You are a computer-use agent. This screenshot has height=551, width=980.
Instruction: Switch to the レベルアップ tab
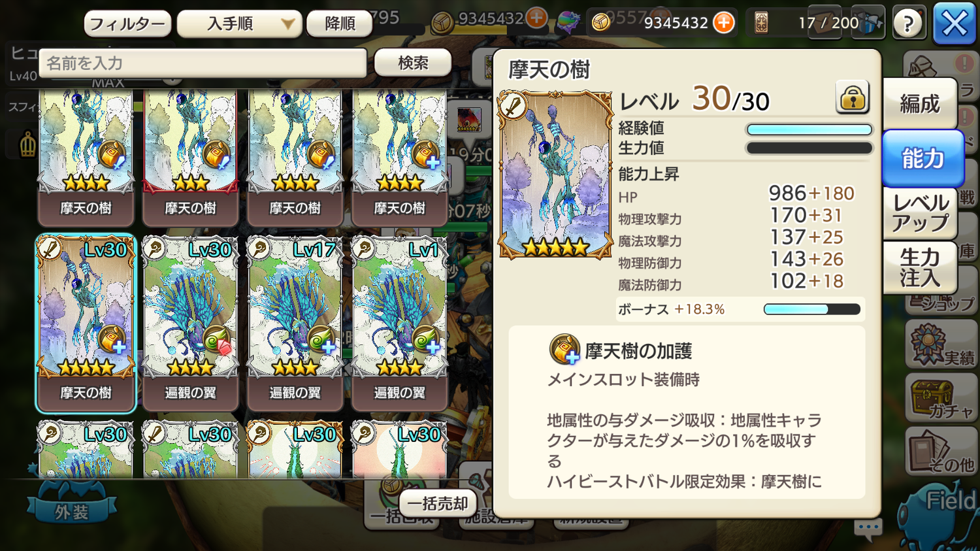point(920,213)
